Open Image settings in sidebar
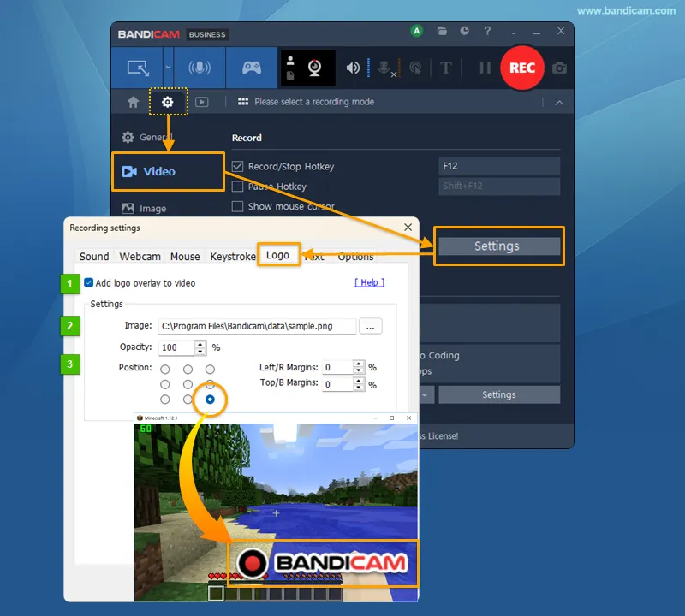685x616 pixels. click(144, 209)
